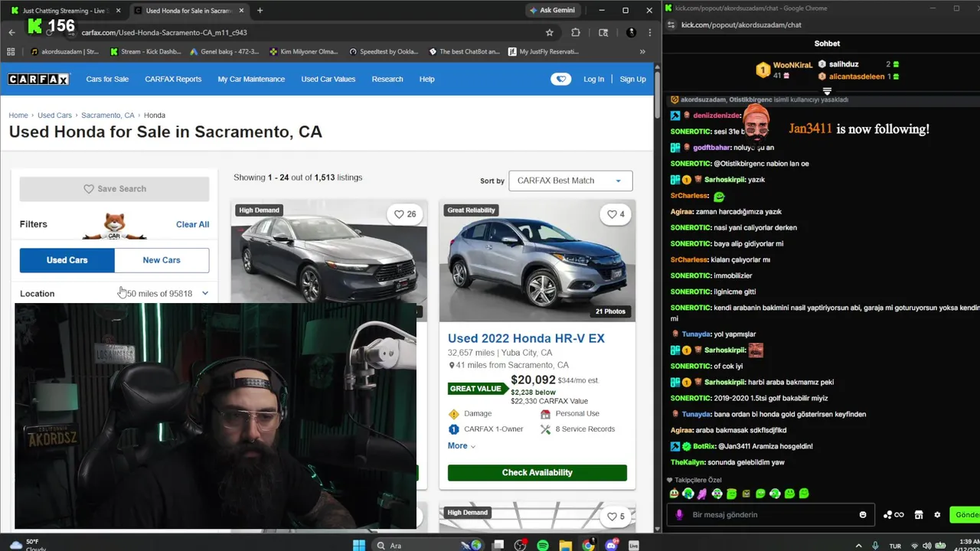Open the Used 2022 Honda HR-V EX title
Image resolution: width=980 pixels, height=551 pixels.
click(x=526, y=338)
